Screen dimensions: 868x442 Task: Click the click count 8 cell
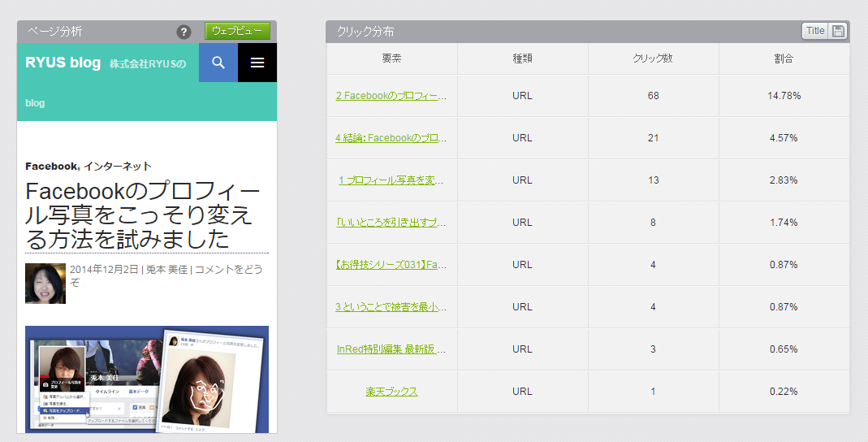pos(653,222)
